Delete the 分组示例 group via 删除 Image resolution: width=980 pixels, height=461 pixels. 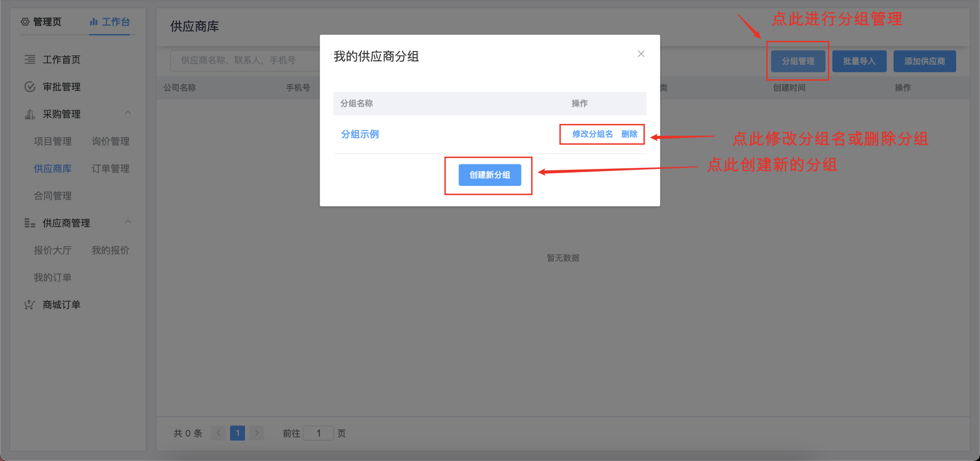pos(629,134)
